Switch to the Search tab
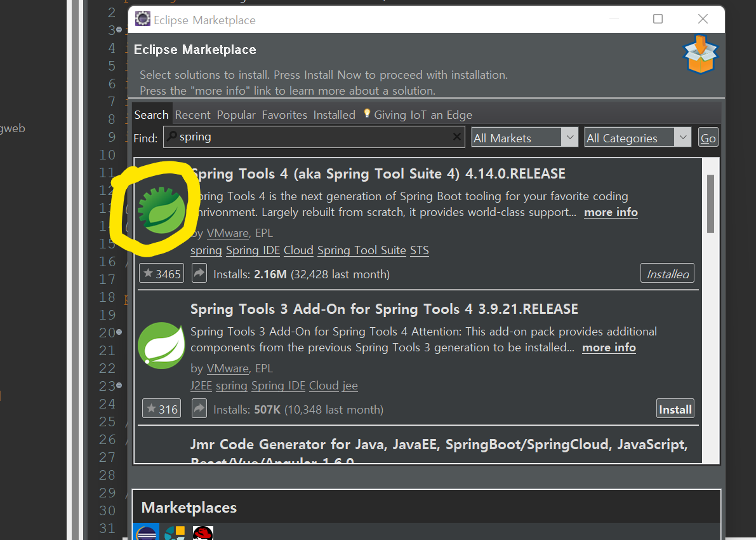This screenshot has height=540, width=756. point(152,115)
